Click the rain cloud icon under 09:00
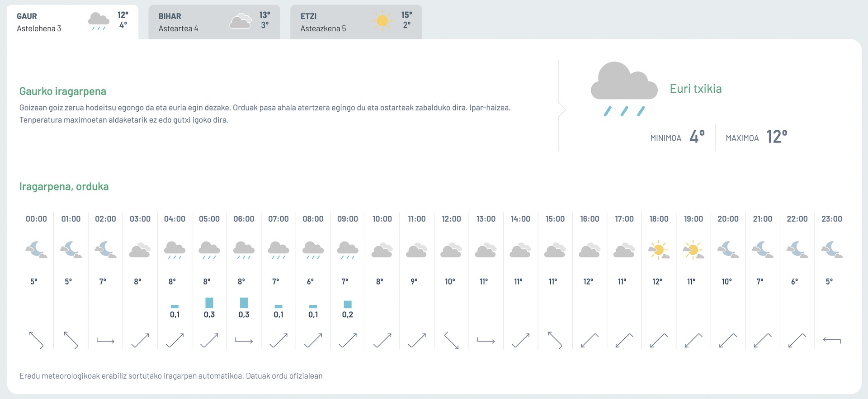868x399 pixels. (x=348, y=250)
